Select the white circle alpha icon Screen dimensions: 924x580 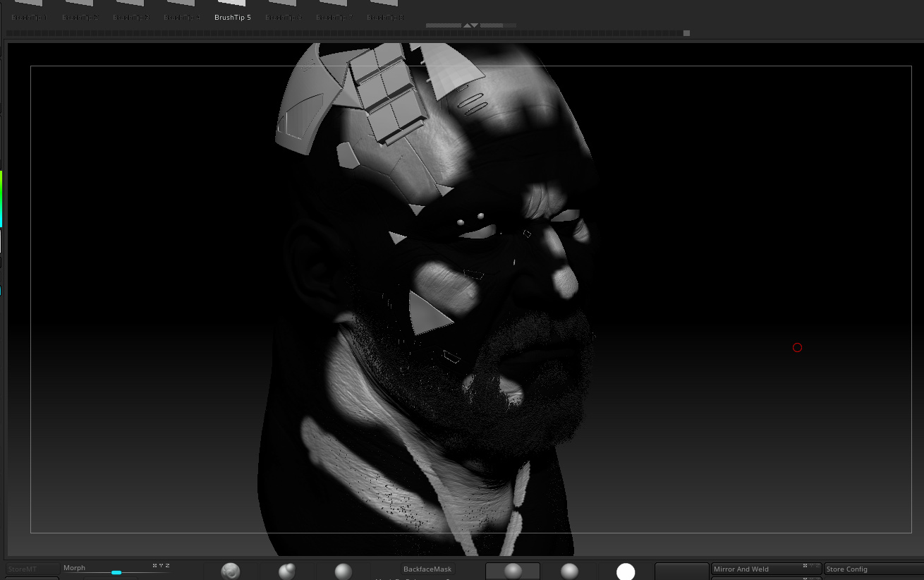(x=626, y=572)
